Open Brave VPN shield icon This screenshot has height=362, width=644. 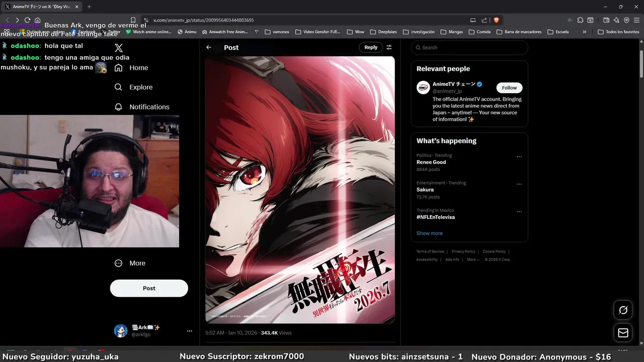click(626, 20)
